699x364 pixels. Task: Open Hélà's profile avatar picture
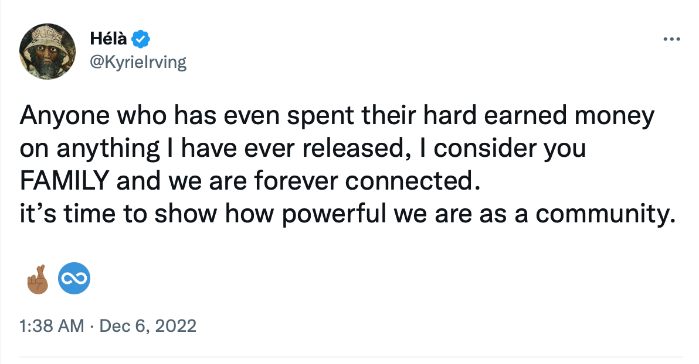click(47, 51)
